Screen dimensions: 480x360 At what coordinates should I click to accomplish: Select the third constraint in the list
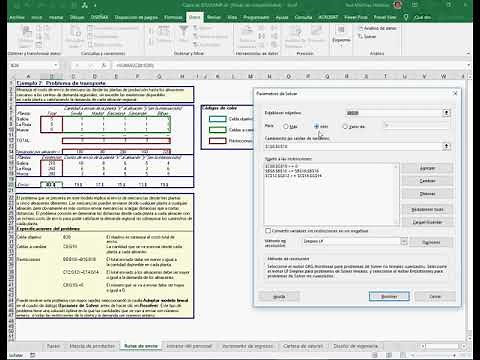(x=293, y=176)
